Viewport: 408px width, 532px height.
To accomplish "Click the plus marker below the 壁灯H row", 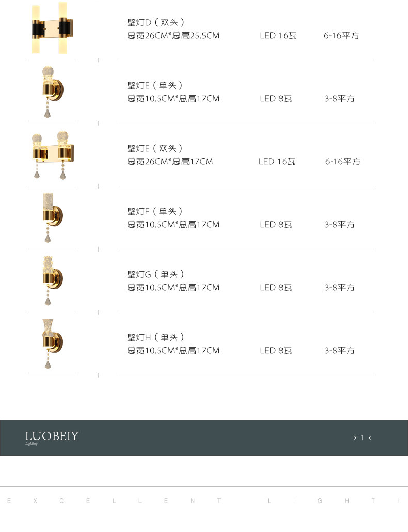I will tap(98, 375).
